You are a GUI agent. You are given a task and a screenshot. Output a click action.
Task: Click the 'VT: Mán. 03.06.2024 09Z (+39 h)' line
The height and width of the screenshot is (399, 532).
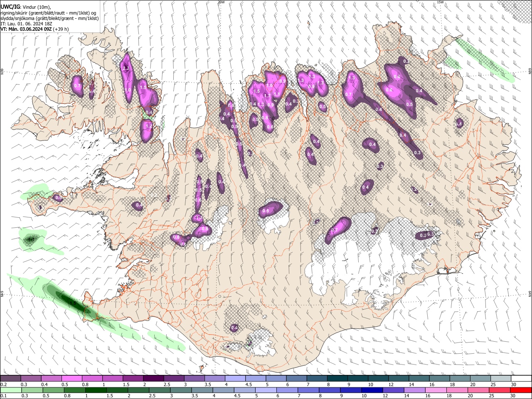(x=35, y=29)
